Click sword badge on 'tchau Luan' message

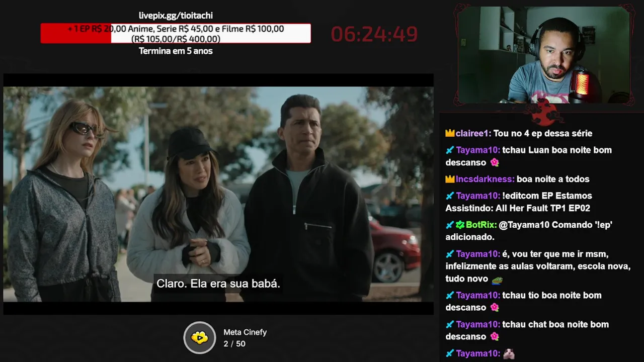(450, 150)
